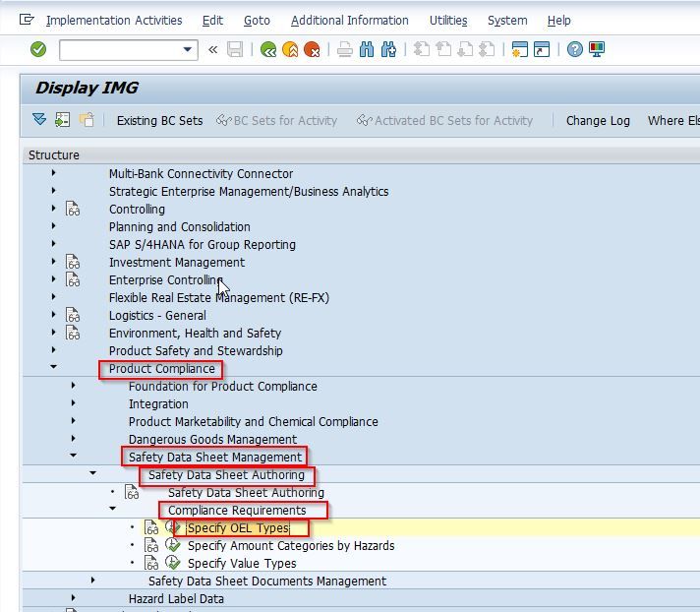The width and height of the screenshot is (700, 612).
Task: Open the Utilities menu
Action: (x=448, y=21)
